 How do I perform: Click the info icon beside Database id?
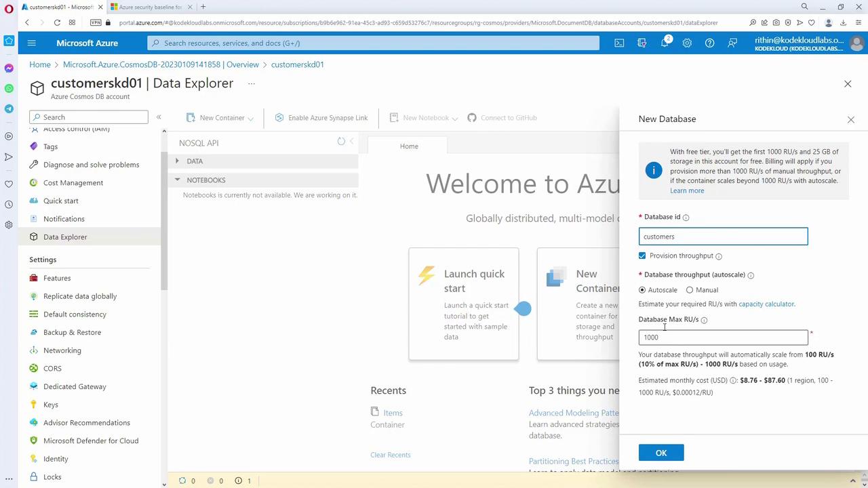pyautogui.click(x=686, y=218)
